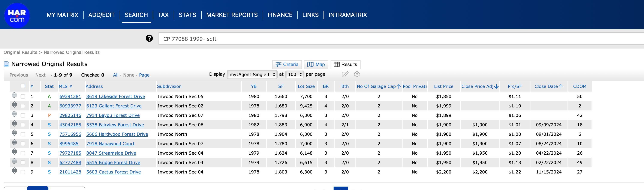Open the Display format dropdown
Image resolution: width=644 pixels, height=190 pixels.
pos(252,75)
